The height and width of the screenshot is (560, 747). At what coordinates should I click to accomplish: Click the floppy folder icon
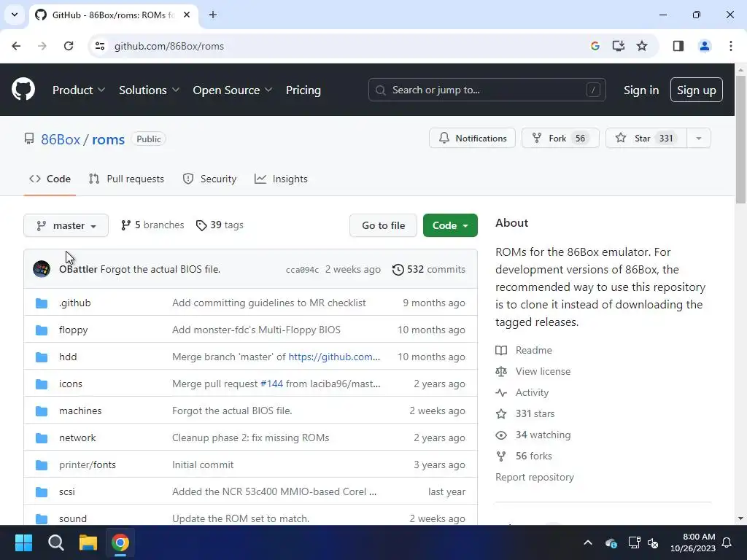[x=42, y=330]
